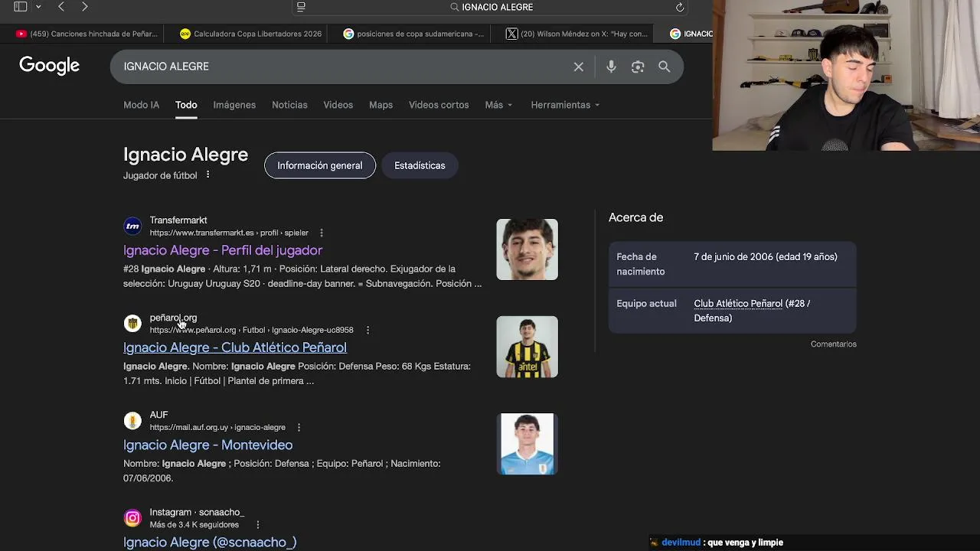The height and width of the screenshot is (551, 980).
Task: Switch to the Wilson Méndez on X tab
Action: point(577,34)
